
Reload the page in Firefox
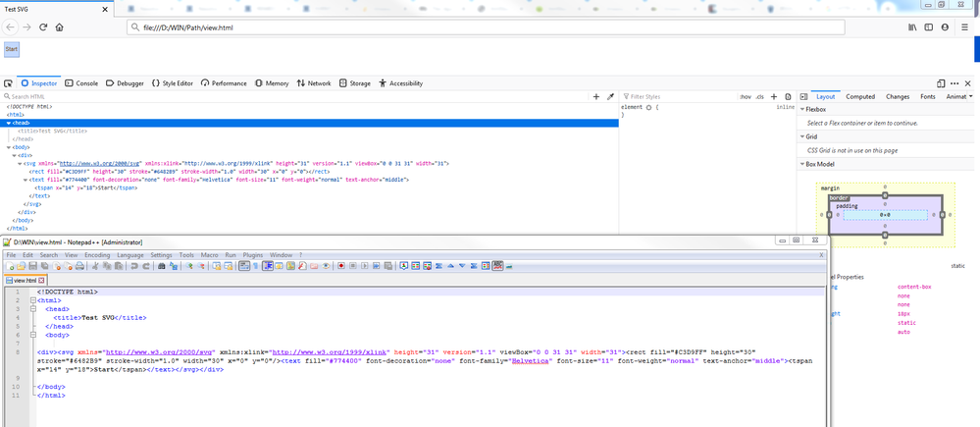click(43, 27)
